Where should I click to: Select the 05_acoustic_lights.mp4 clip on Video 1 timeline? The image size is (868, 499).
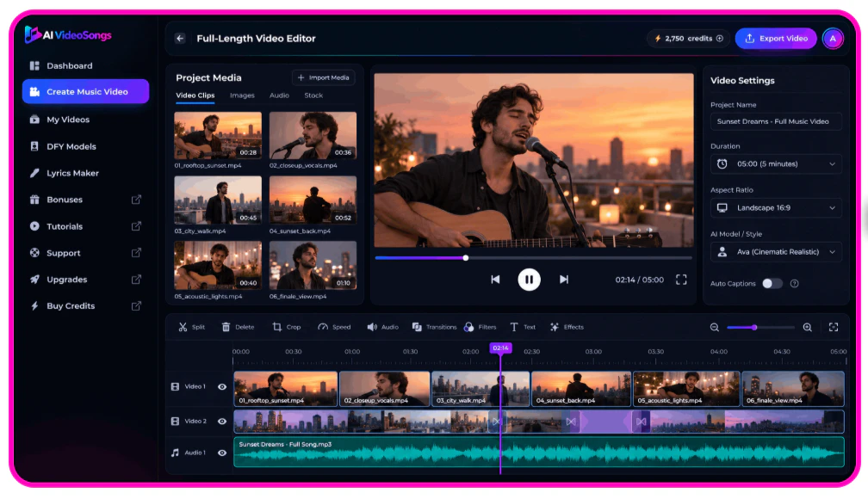click(x=686, y=389)
